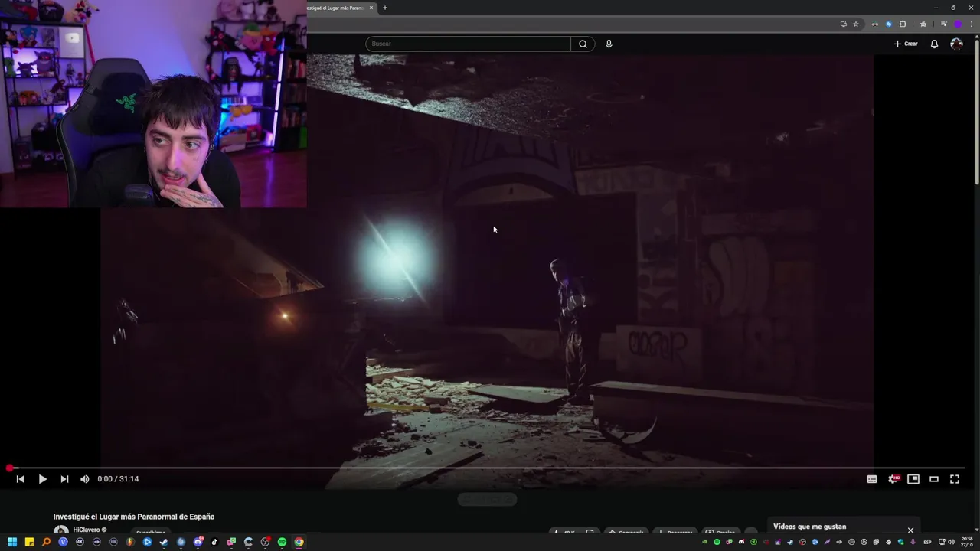
Task: Open YouTube account avatar menu
Action: click(956, 44)
